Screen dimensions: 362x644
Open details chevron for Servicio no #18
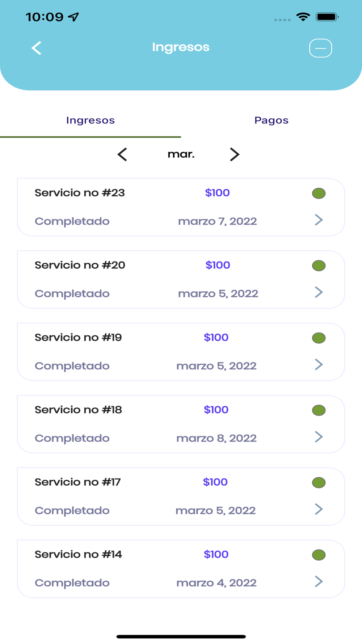[x=319, y=437]
